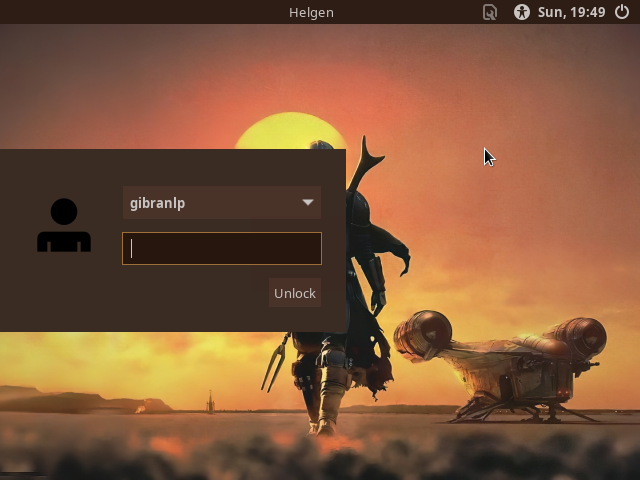Image resolution: width=640 pixels, height=480 pixels.
Task: Click the session selector icon in top bar
Action: click(x=489, y=12)
